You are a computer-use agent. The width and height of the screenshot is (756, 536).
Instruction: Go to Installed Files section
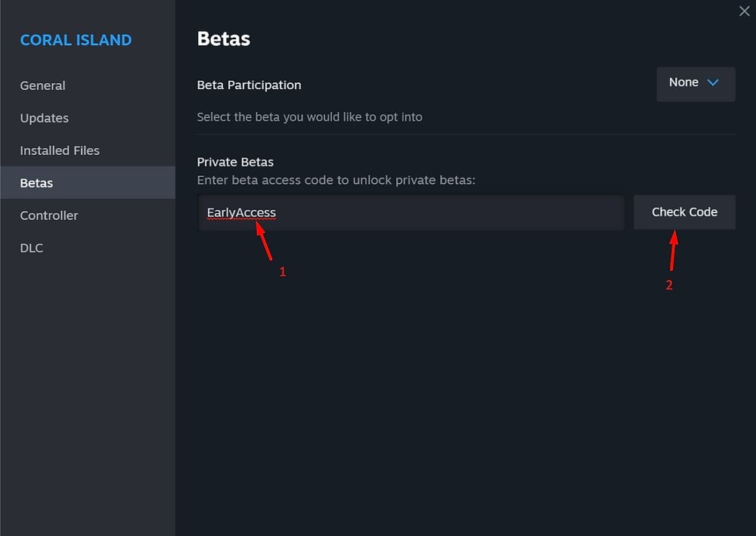[x=60, y=150]
